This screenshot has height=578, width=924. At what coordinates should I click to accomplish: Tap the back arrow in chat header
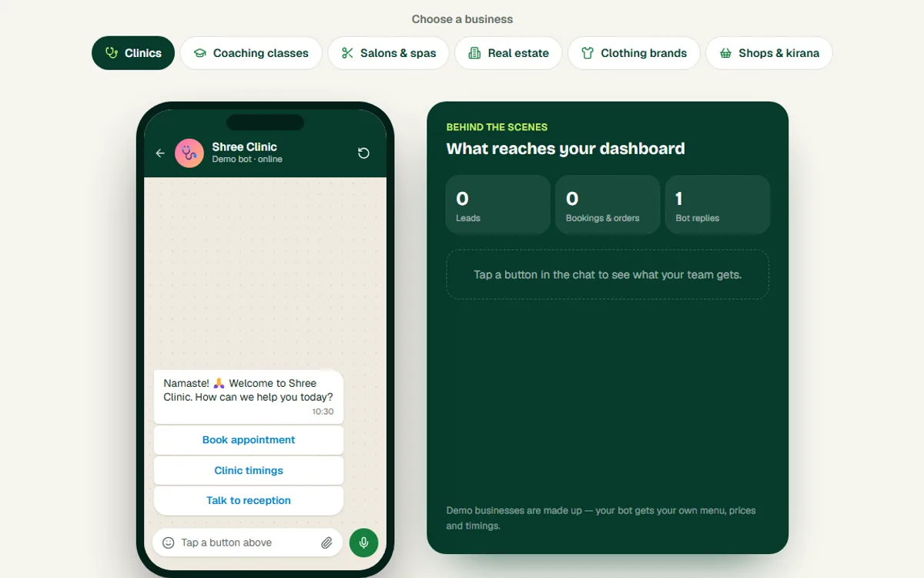coord(160,153)
